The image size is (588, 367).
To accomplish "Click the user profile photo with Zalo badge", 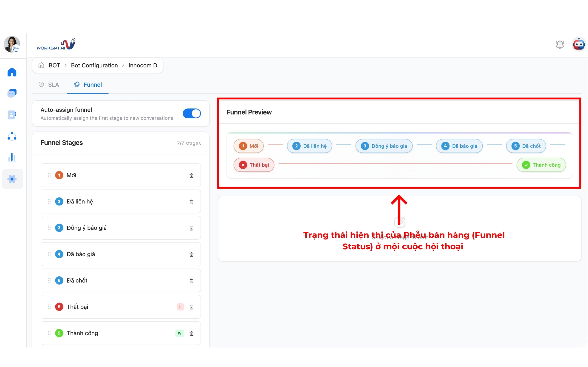I will (12, 44).
